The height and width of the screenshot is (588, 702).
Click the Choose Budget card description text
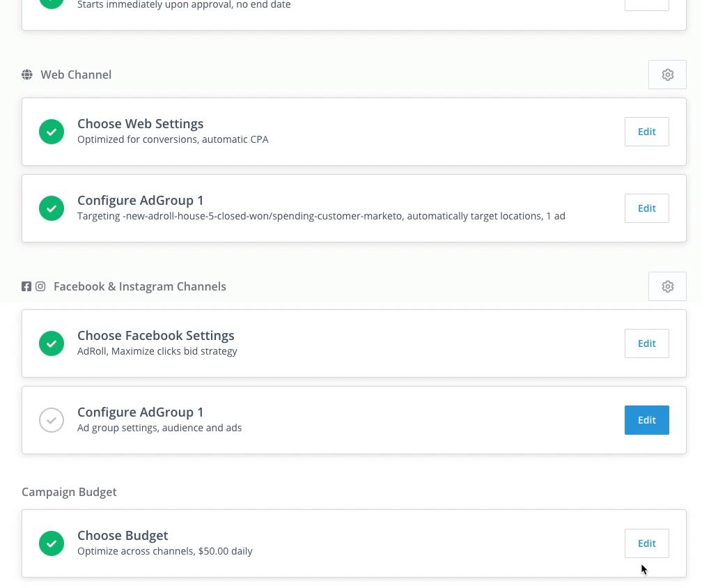click(x=165, y=550)
